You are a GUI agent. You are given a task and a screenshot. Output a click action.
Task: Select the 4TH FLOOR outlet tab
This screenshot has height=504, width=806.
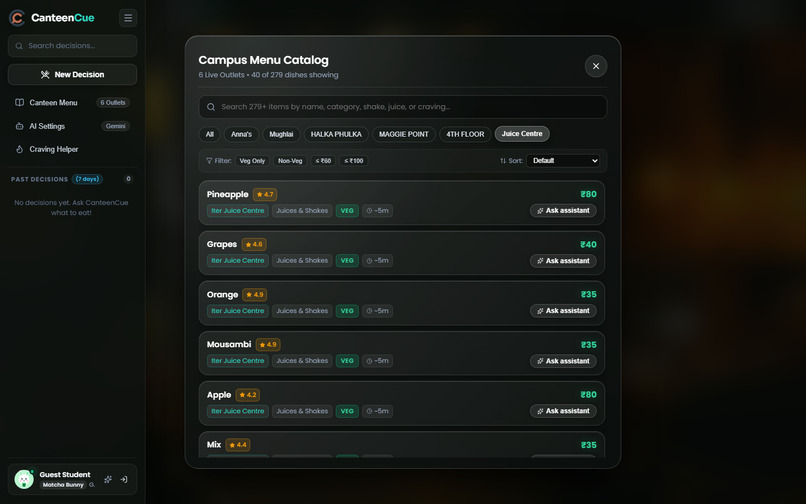coord(465,134)
